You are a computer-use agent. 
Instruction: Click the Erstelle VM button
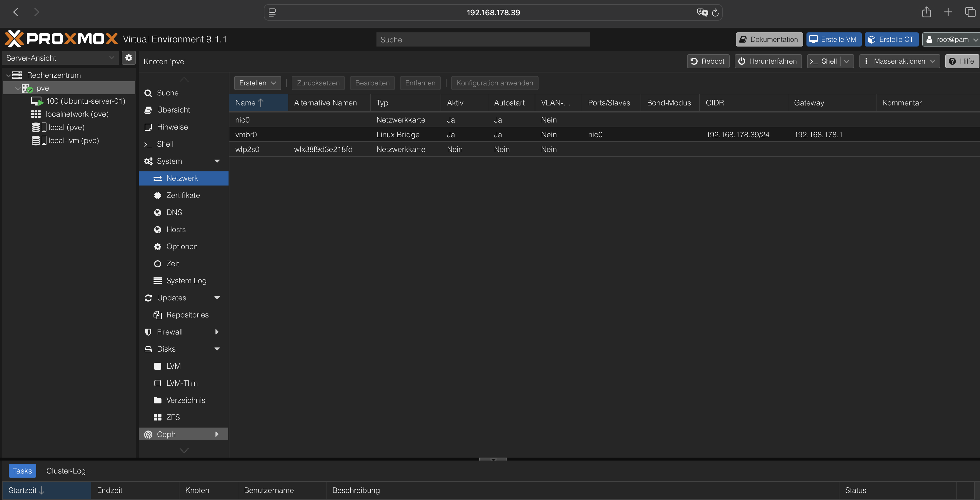834,39
